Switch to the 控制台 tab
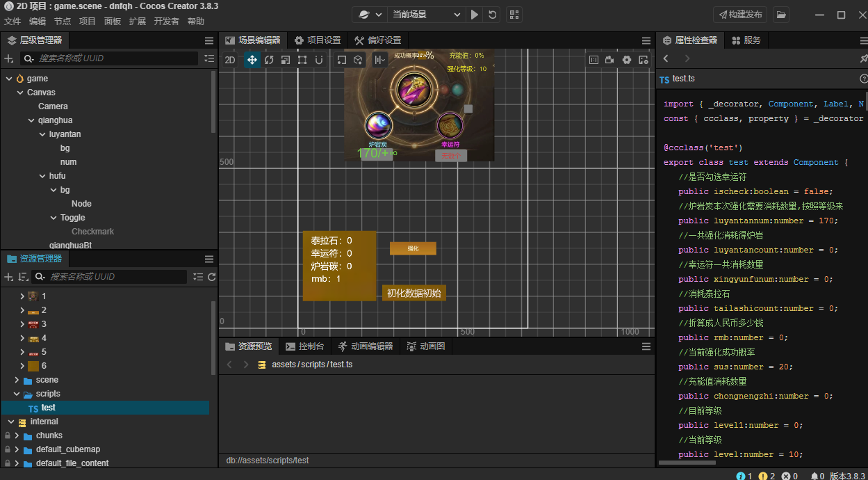868x480 pixels. [x=304, y=346]
